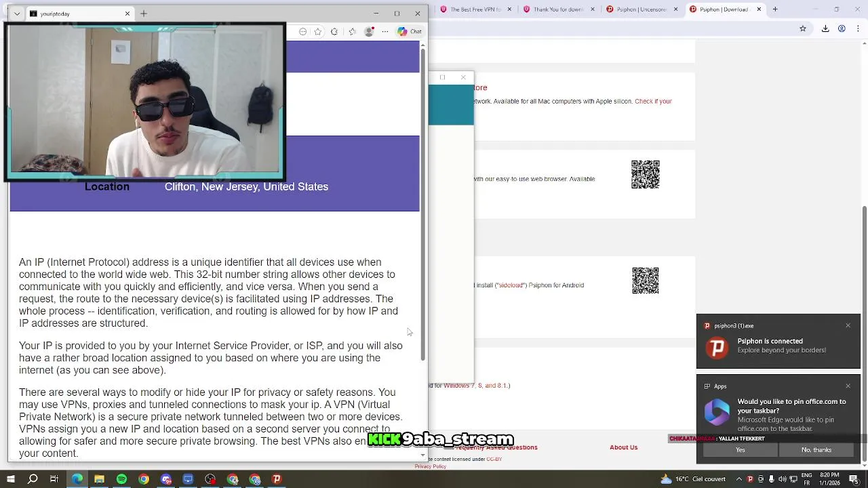Follow the 'Check if your' link

tap(653, 101)
